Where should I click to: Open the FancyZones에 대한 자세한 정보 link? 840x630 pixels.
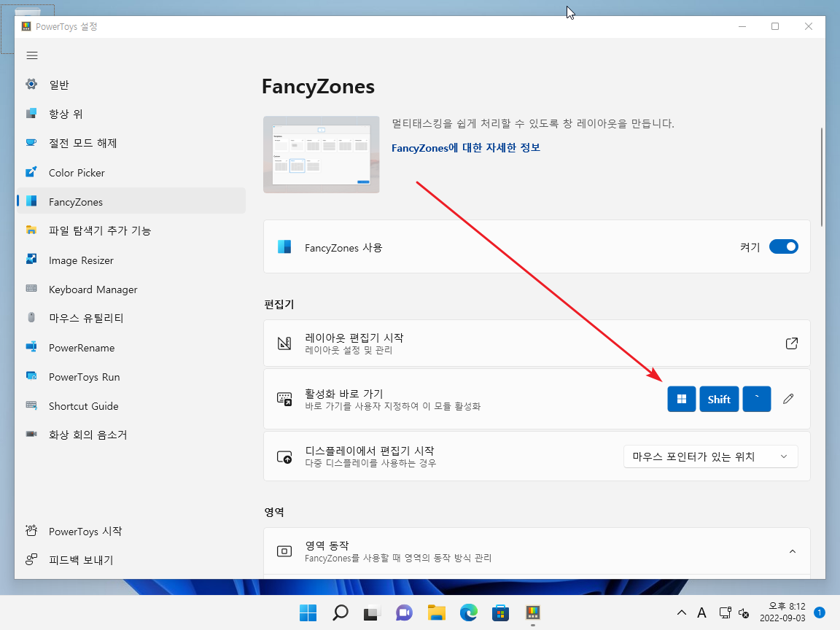465,148
